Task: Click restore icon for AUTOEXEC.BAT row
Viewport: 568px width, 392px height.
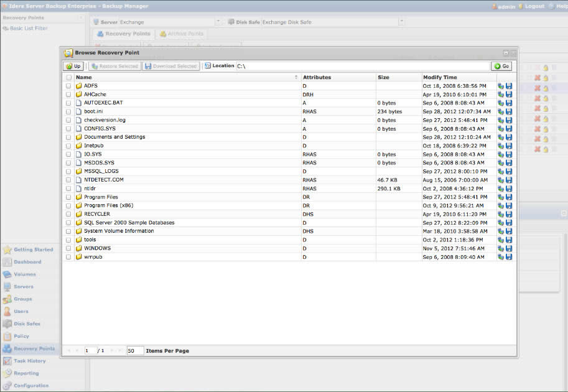Action: click(x=501, y=103)
